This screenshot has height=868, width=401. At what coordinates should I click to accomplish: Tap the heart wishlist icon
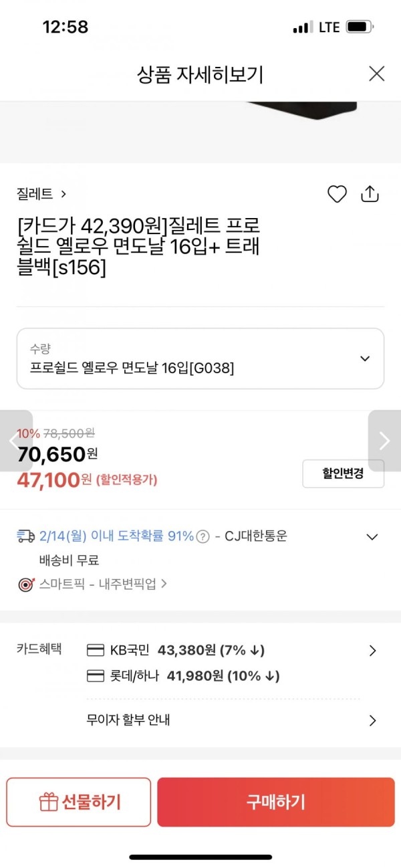(337, 195)
